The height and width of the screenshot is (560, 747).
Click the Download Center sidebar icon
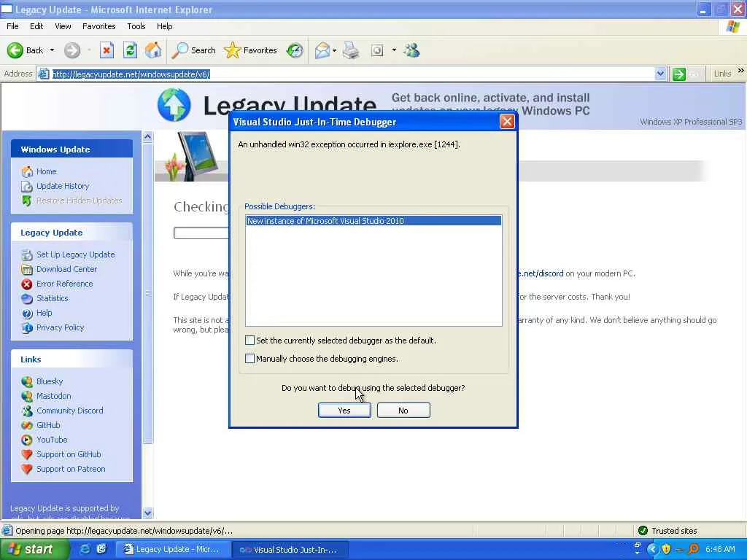click(x=27, y=270)
